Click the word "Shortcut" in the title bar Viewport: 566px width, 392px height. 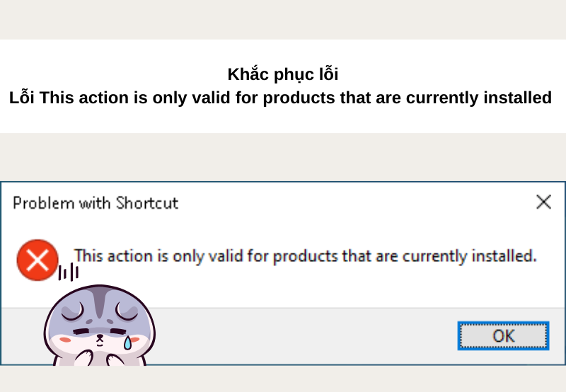149,203
